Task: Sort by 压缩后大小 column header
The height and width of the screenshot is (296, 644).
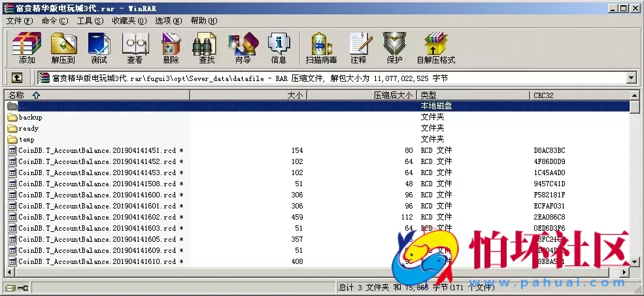Action: [362, 95]
